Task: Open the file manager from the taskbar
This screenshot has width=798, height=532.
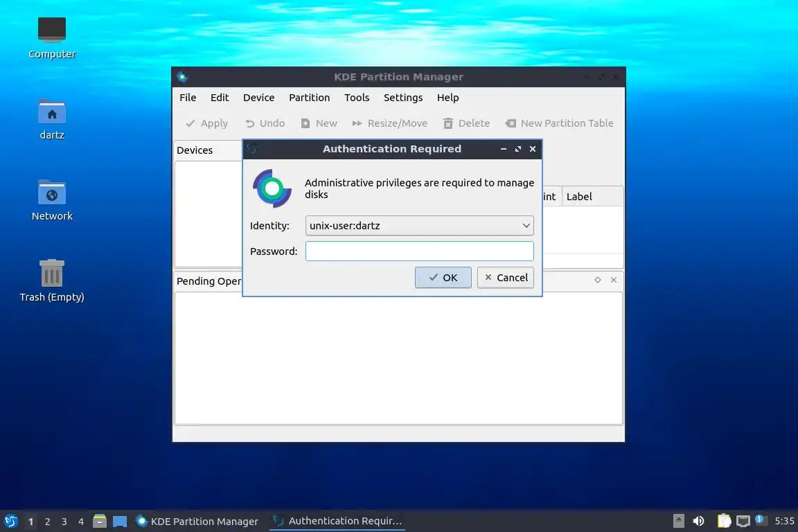Action: pyautogui.click(x=100, y=521)
